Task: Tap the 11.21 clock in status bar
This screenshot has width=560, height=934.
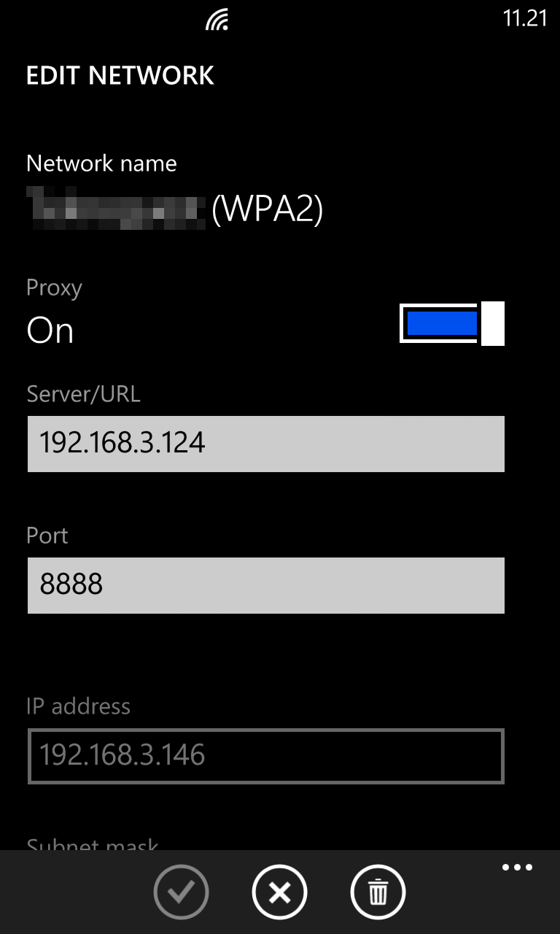Action: pos(525,18)
